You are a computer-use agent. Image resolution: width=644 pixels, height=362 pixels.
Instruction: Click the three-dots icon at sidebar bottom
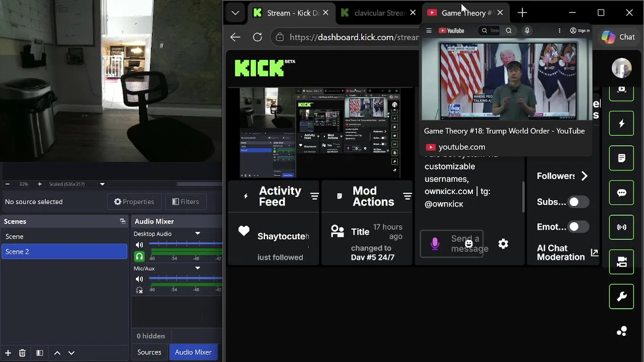click(x=622, y=331)
